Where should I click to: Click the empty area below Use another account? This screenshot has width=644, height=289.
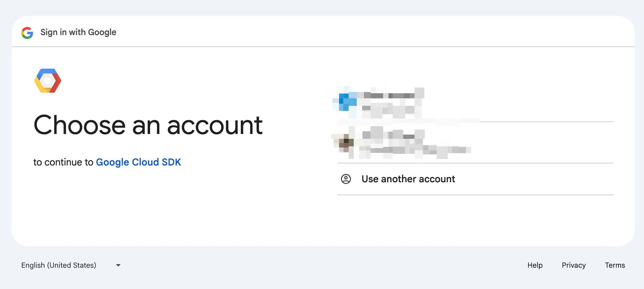tap(475, 219)
